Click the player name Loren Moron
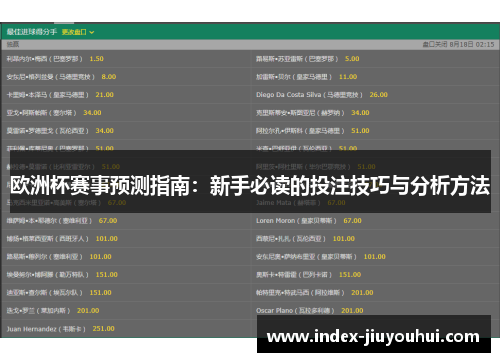The width and height of the screenshot is (500, 362). pyautogui.click(x=275, y=221)
